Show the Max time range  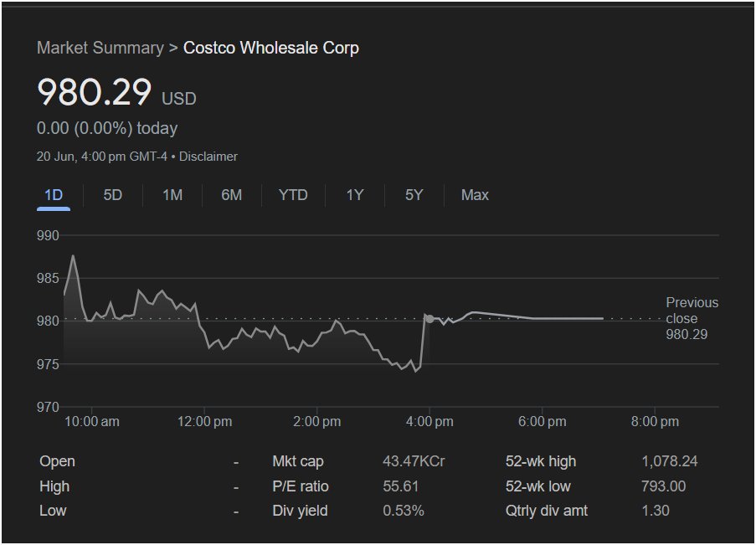(475, 195)
